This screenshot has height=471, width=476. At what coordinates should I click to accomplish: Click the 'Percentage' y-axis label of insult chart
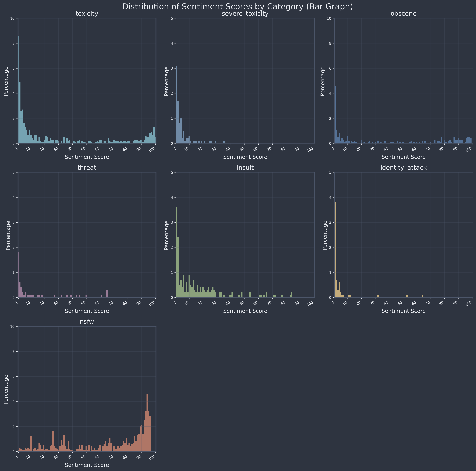167,235
